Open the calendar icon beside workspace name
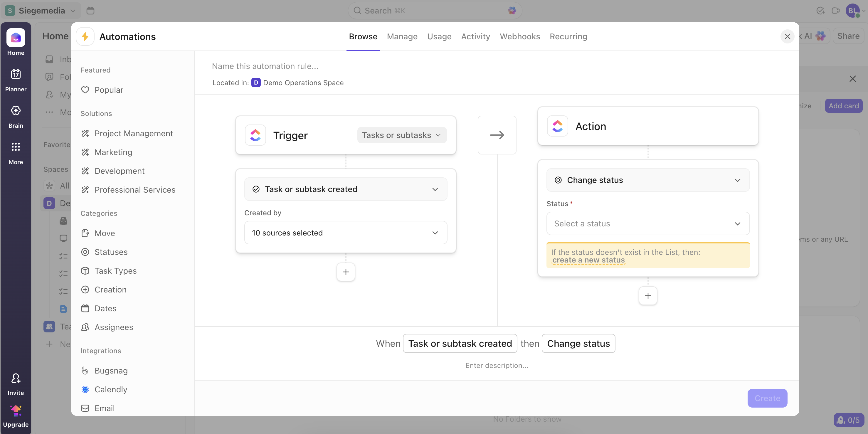The height and width of the screenshot is (434, 868). pos(90,11)
